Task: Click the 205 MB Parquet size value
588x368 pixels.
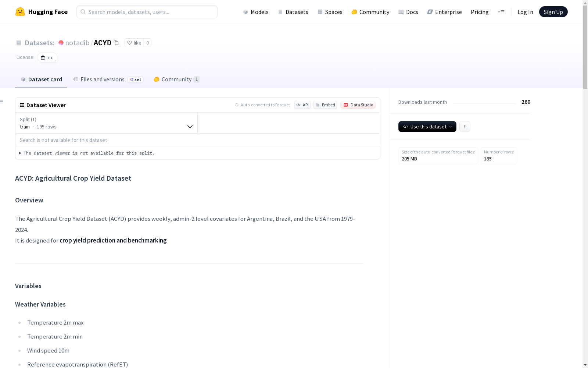Action: click(409, 159)
